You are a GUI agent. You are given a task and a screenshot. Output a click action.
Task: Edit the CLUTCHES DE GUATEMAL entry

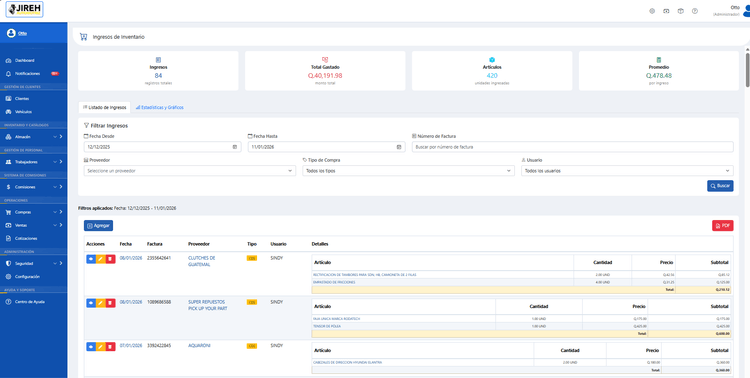100,259
